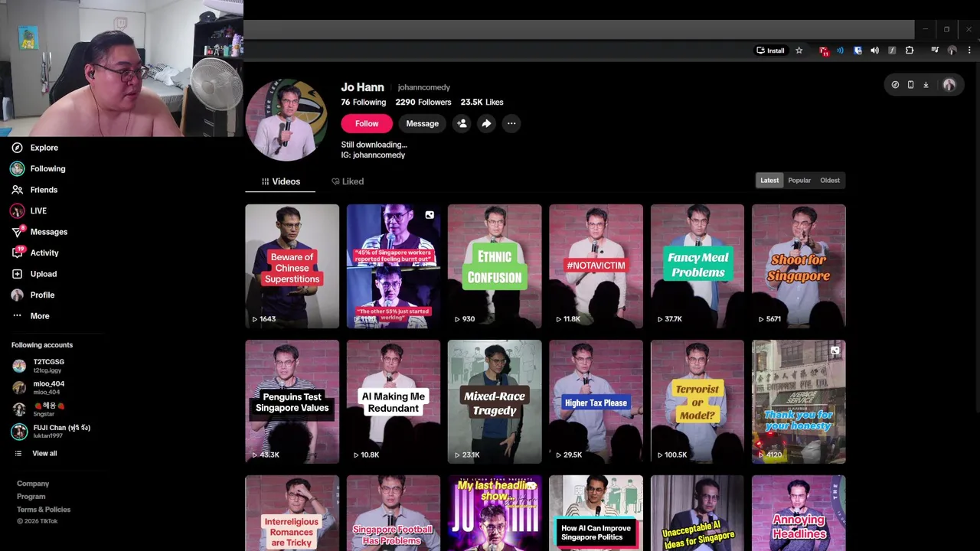Click the Upload plus icon
The image size is (980, 551).
tap(17, 274)
